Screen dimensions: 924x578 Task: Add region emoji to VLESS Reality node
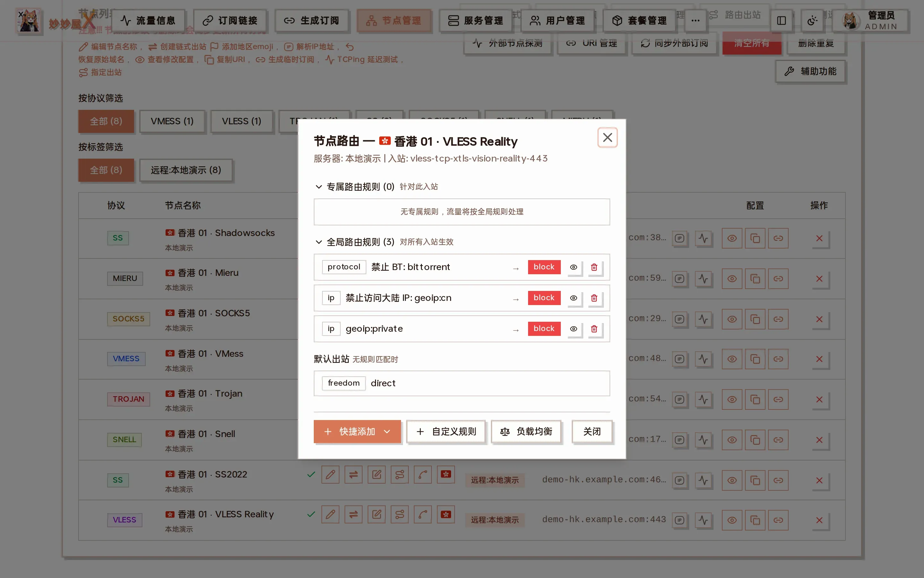(446, 514)
